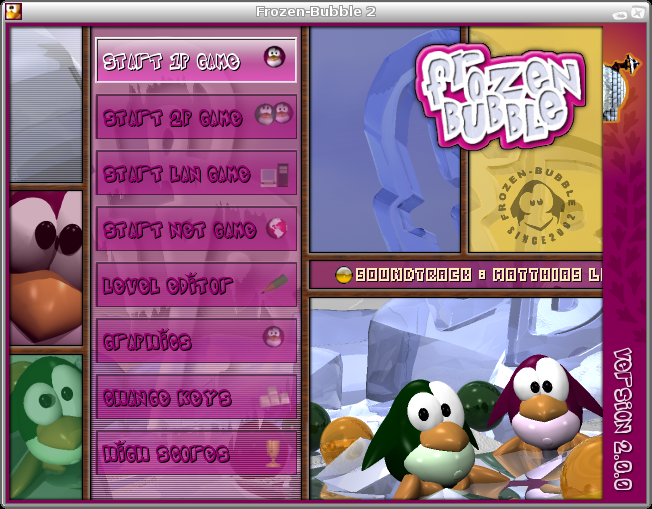View the High Scores

[x=196, y=453]
